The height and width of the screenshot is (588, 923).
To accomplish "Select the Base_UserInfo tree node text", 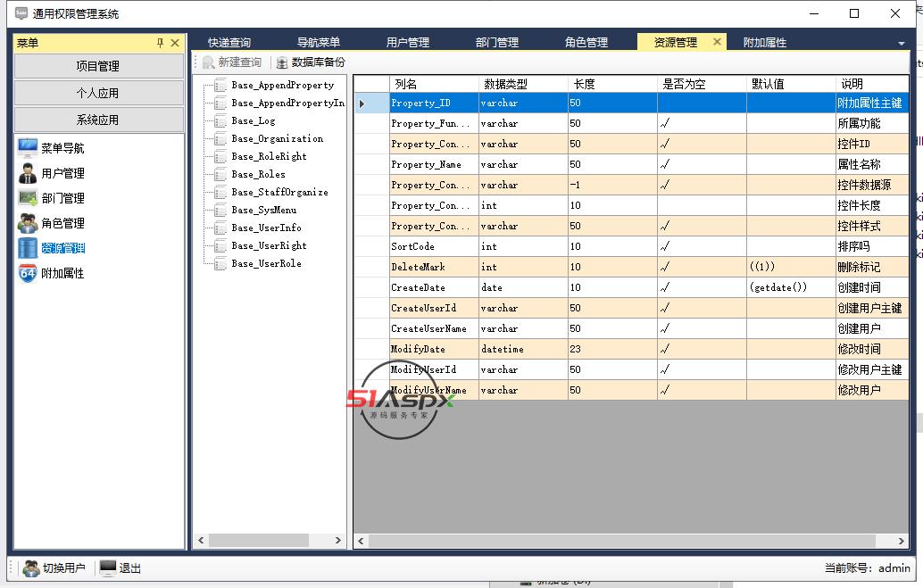I will [267, 228].
